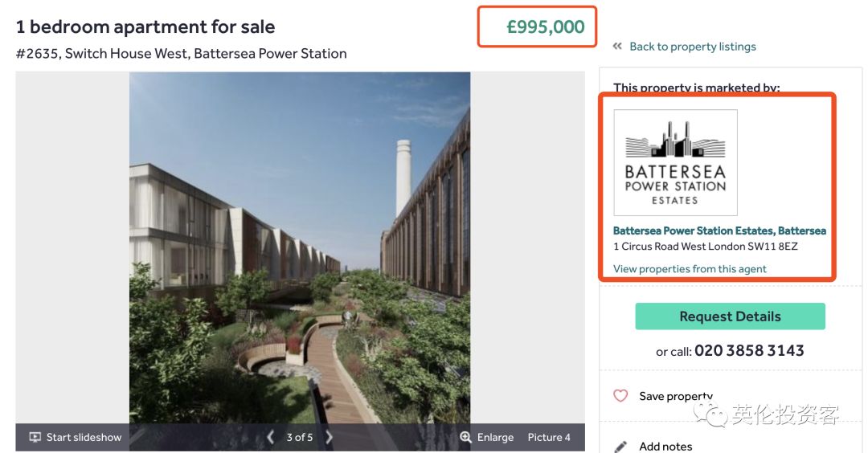
Task: Open Battersea Power Station Estates agent link
Action: pyautogui.click(x=719, y=231)
